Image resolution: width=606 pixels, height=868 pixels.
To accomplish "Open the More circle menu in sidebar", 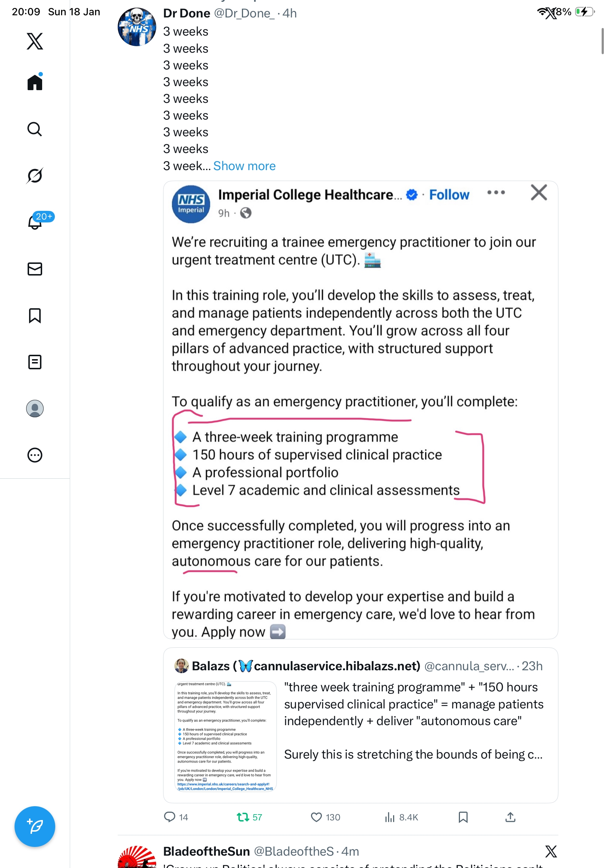I will pyautogui.click(x=35, y=455).
